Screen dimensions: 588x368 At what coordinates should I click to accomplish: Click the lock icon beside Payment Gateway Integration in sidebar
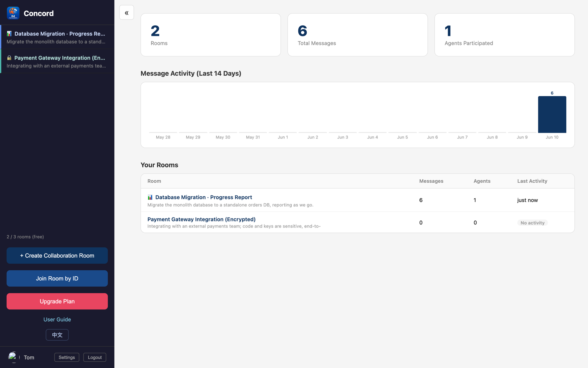coord(9,58)
